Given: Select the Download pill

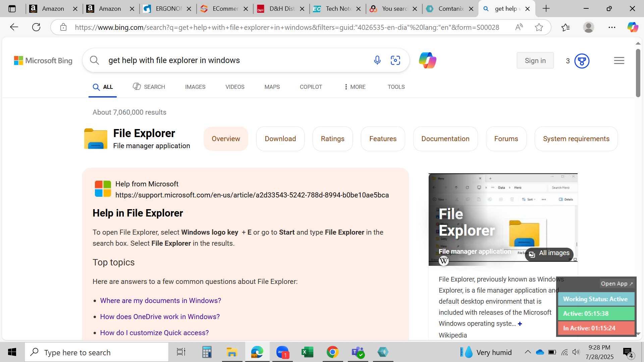Looking at the screenshot, I should pyautogui.click(x=280, y=139).
